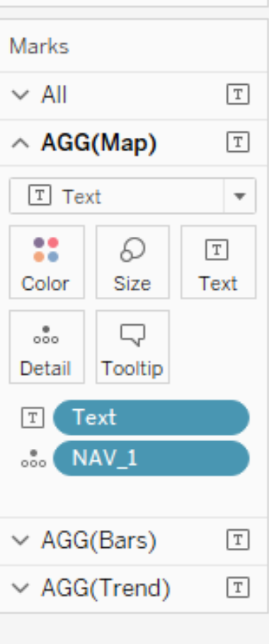This screenshot has height=644, width=269.
Task: Click text mark icon on AGG(Map) row
Action: (x=238, y=143)
